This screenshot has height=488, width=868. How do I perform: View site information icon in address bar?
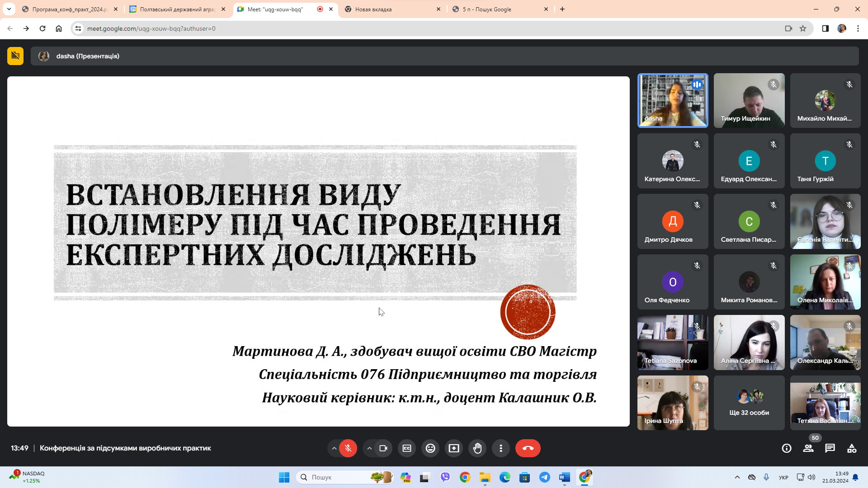(78, 28)
